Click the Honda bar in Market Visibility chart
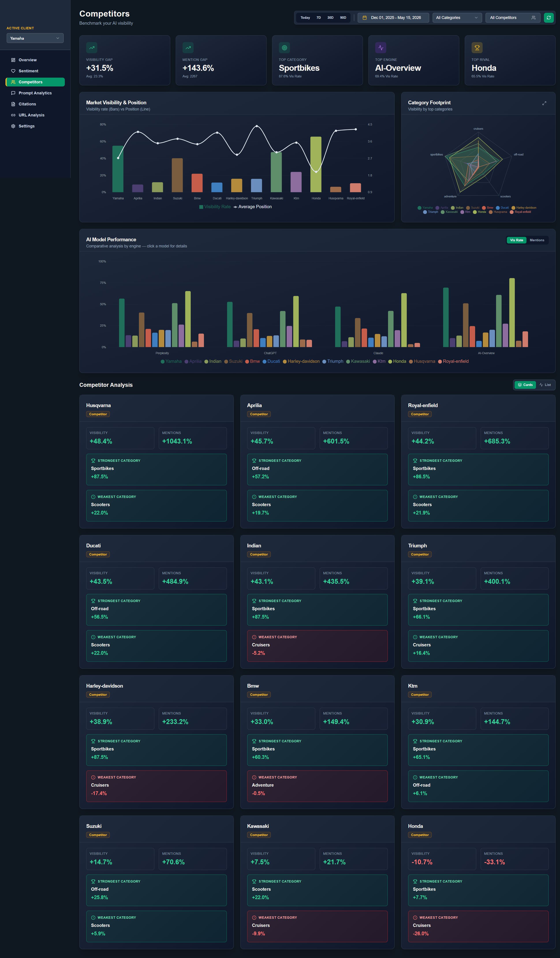560x958 pixels. coord(316,165)
